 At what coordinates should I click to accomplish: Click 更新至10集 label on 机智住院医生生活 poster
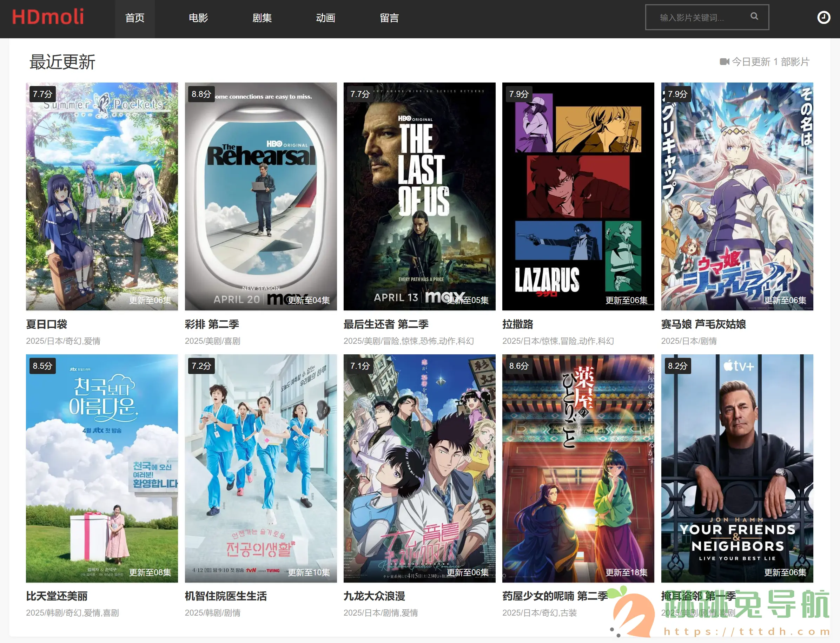coord(309,572)
